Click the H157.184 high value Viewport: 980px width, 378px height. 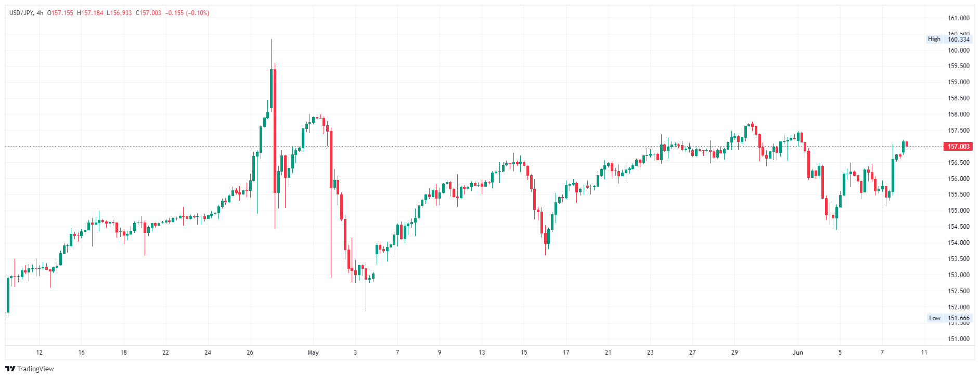[90, 13]
